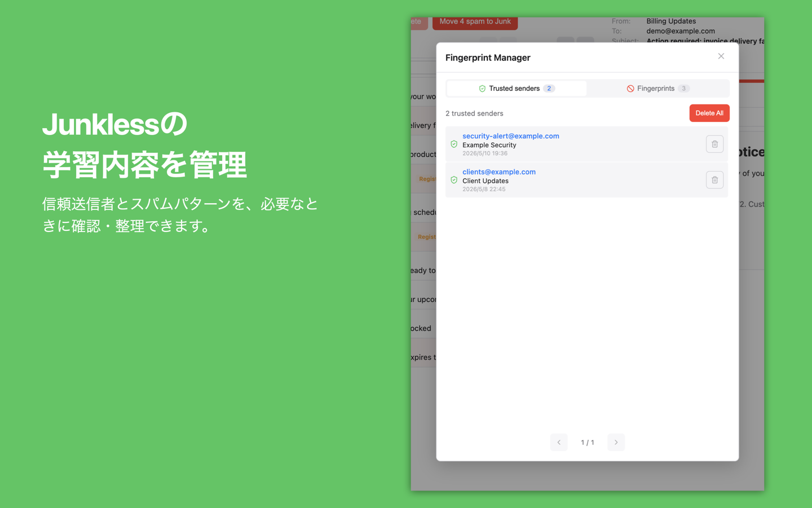Screen dimensions: 812x508
Task: Switch to the Trusted senders tab
Action: (x=517, y=89)
